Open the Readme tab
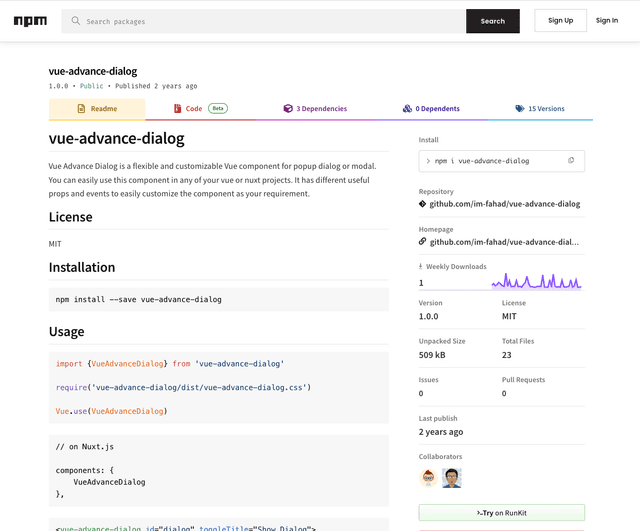 click(97, 109)
